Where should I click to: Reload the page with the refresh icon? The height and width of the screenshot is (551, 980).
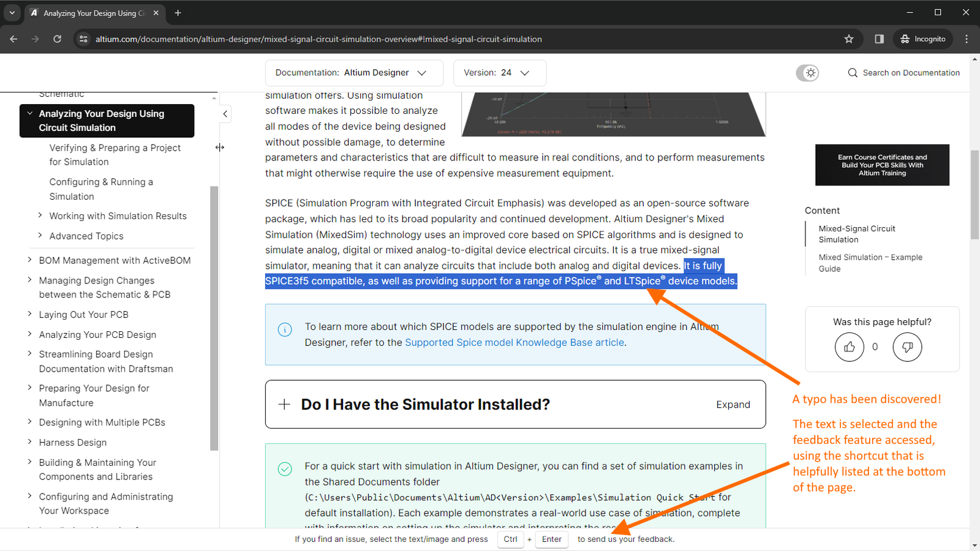click(x=57, y=39)
